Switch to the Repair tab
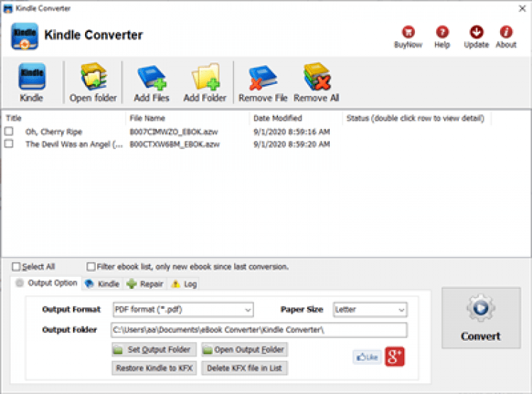 (145, 284)
